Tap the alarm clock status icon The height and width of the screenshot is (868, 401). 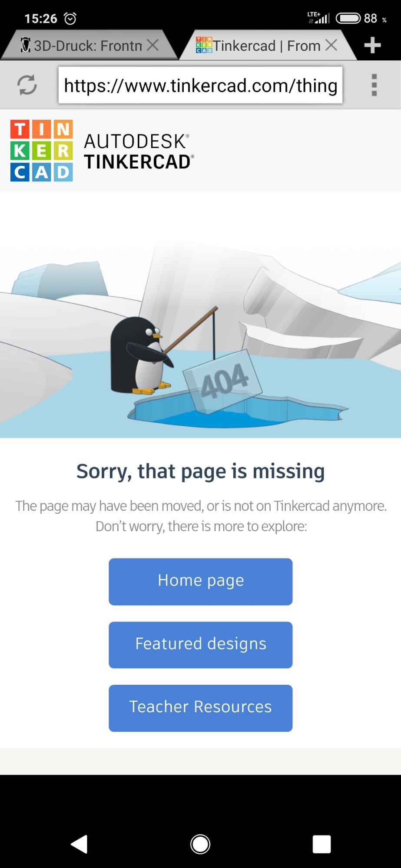[x=70, y=18]
